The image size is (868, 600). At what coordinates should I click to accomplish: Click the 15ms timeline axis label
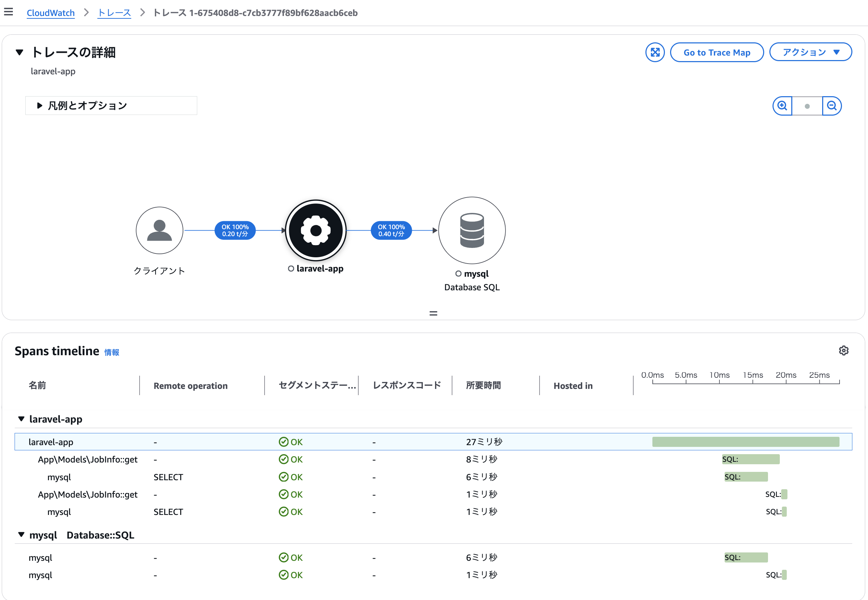[x=753, y=375]
